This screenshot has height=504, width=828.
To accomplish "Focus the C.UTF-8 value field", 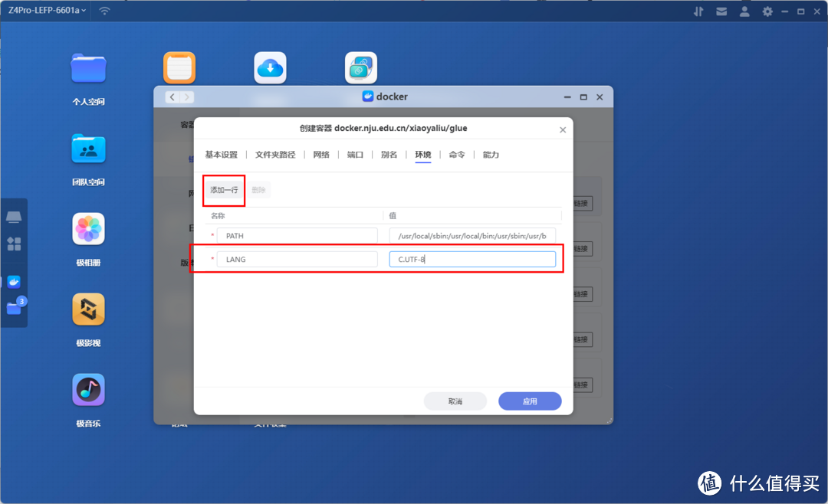I will tap(472, 259).
